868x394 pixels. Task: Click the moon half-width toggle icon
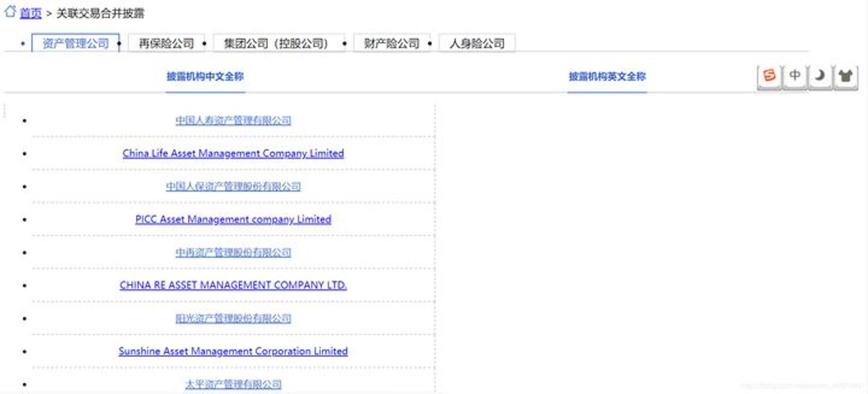click(x=820, y=76)
